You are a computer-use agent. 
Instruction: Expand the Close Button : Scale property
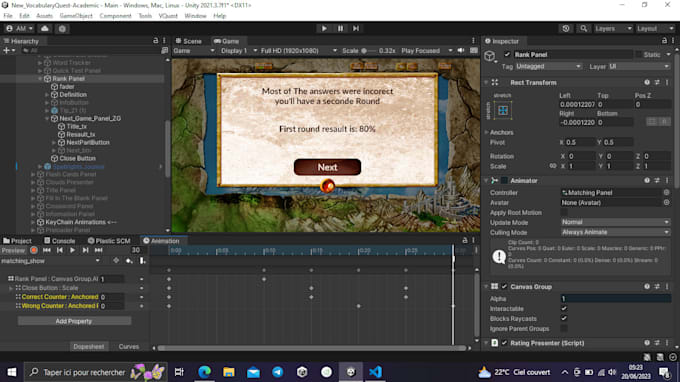coord(10,288)
